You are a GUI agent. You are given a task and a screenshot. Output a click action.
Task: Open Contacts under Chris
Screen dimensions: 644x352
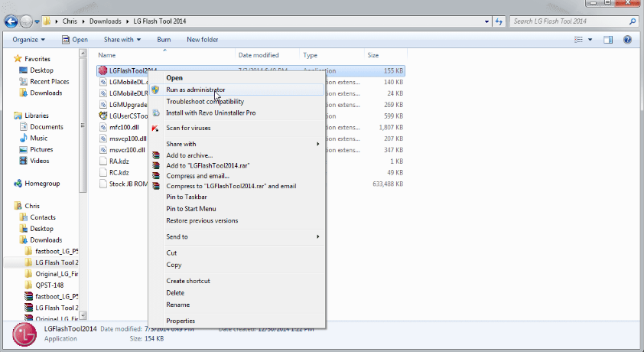[43, 217]
